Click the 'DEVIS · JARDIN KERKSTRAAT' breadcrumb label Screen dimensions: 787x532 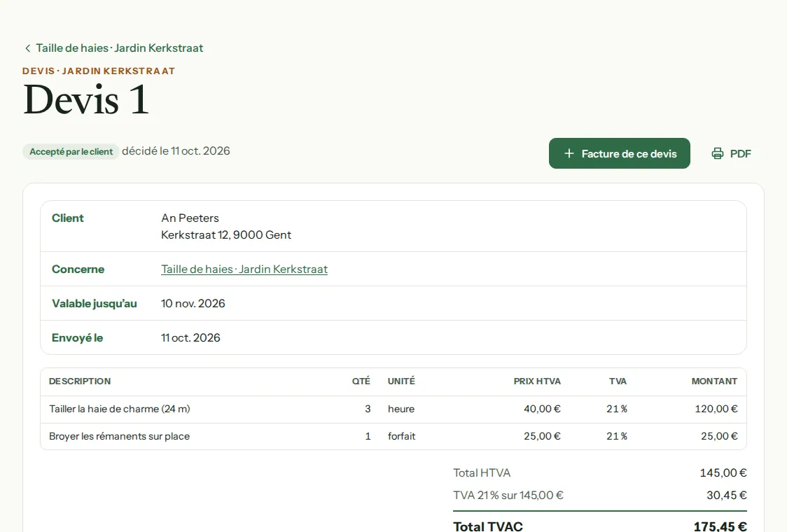99,71
